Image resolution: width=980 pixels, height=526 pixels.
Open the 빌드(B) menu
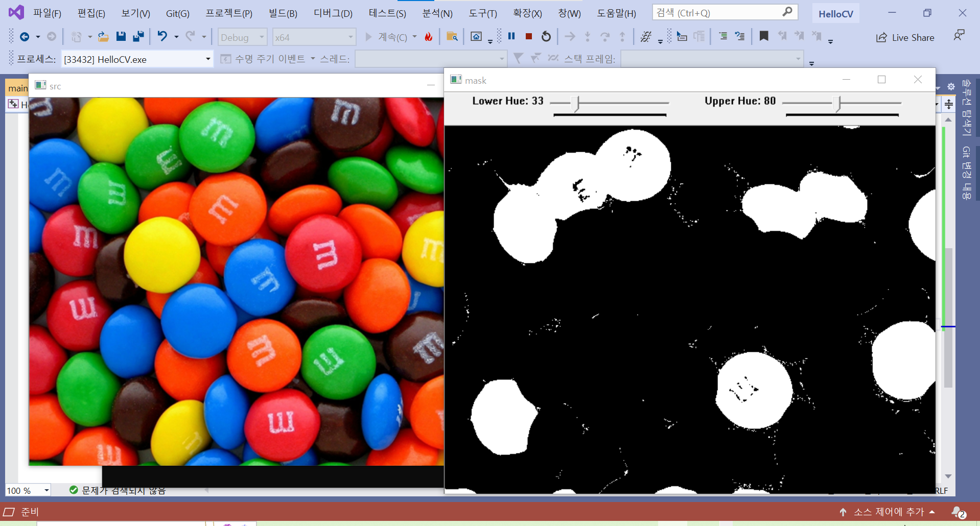click(x=283, y=13)
